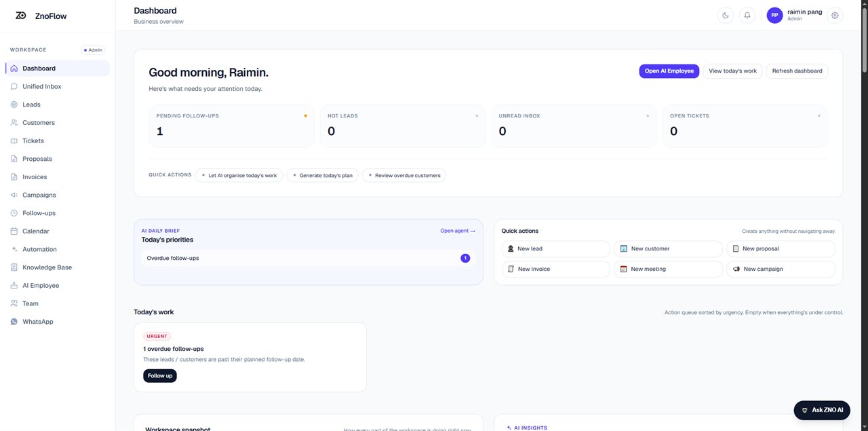Click the New invoice quick action
Viewport: 868px width, 431px height.
(556, 269)
